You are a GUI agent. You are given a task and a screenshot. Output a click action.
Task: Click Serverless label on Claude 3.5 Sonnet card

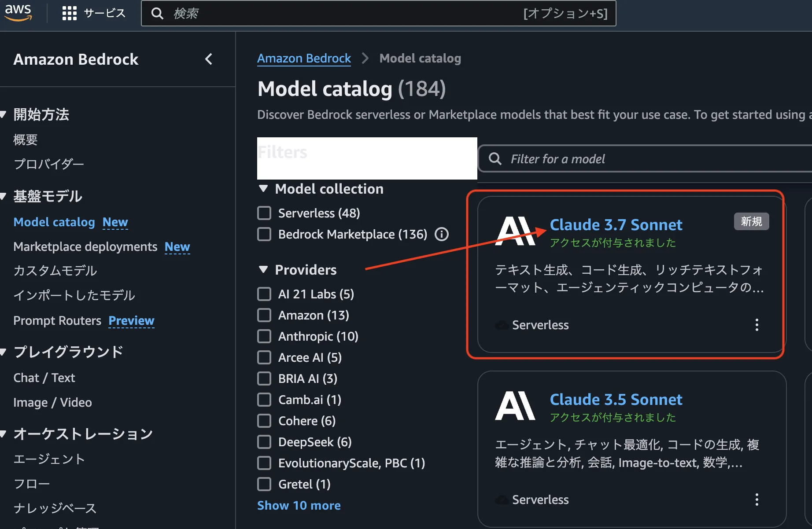[540, 500]
